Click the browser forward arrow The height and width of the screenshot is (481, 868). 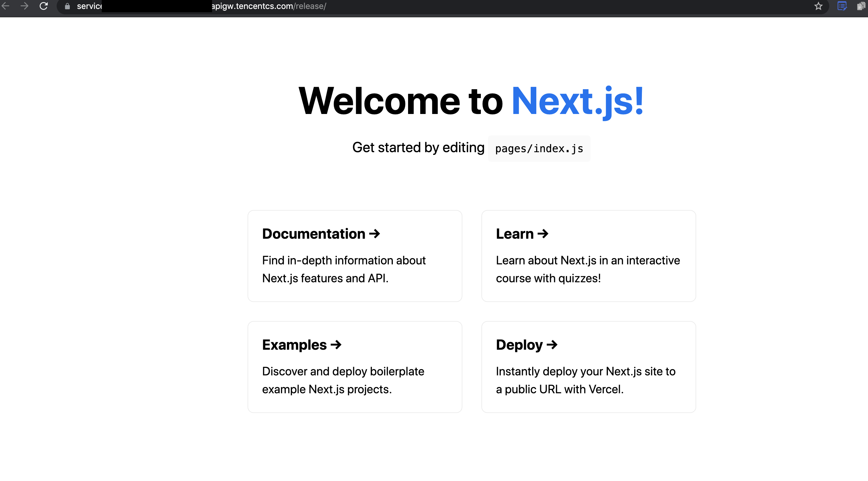coord(24,6)
